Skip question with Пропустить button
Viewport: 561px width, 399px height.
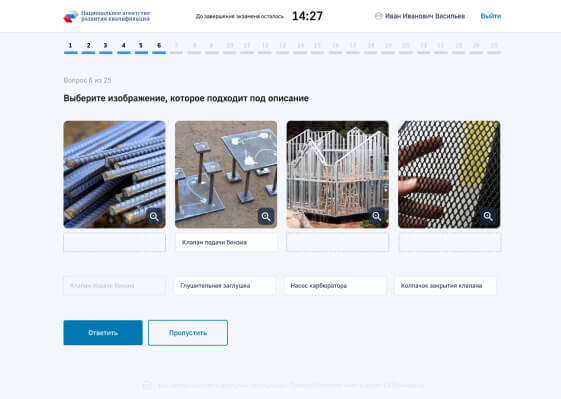(188, 333)
